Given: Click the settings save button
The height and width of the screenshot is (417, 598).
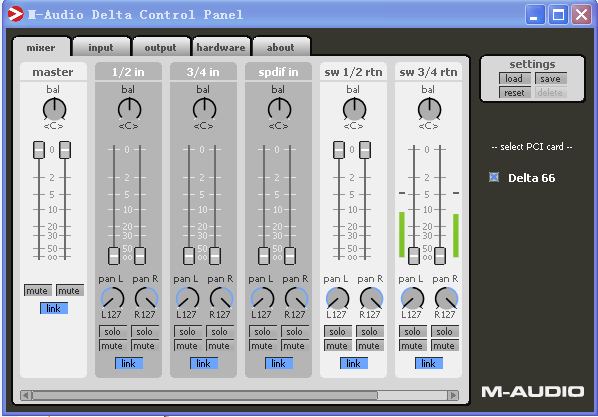Looking at the screenshot, I should 550,79.
